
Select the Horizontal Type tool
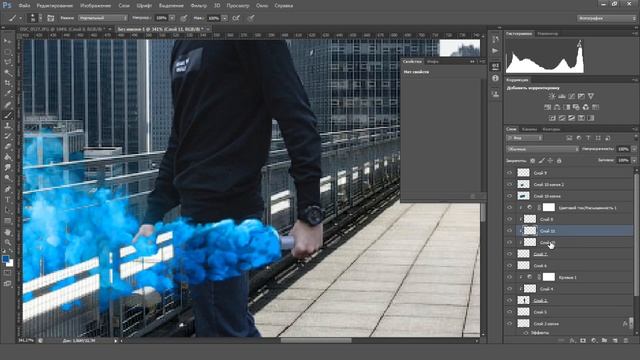pyautogui.click(x=8, y=200)
